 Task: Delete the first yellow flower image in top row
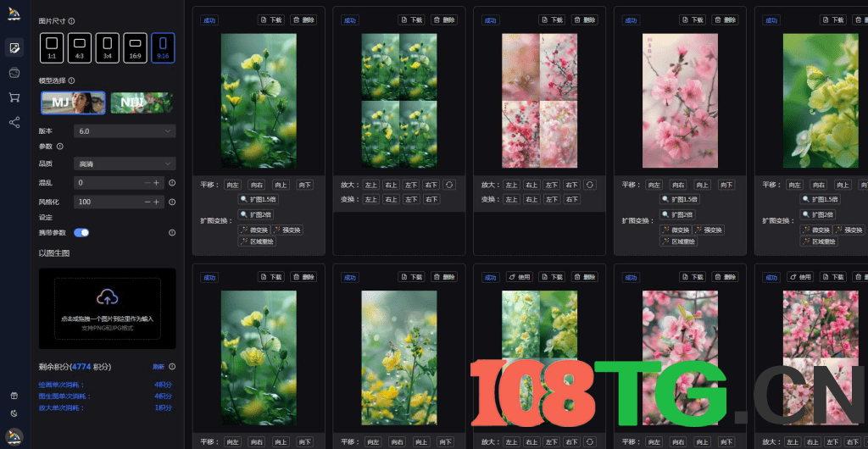point(303,19)
